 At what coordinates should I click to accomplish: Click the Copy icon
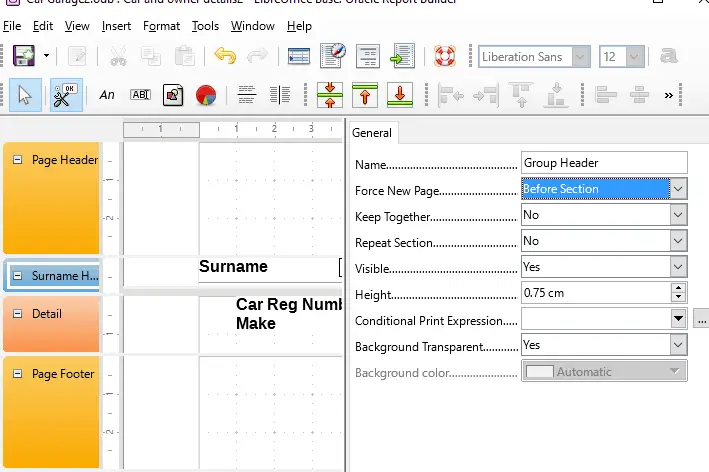click(151, 57)
